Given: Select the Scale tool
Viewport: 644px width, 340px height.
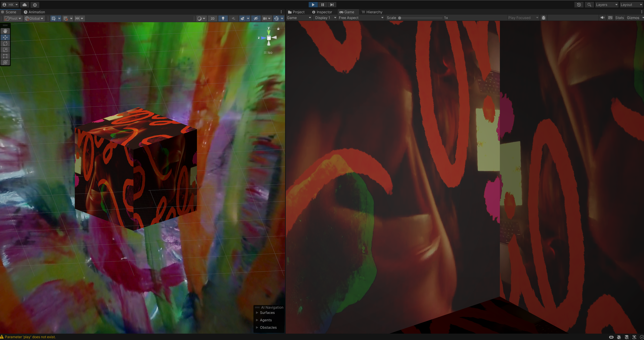Looking at the screenshot, I should point(5,50).
